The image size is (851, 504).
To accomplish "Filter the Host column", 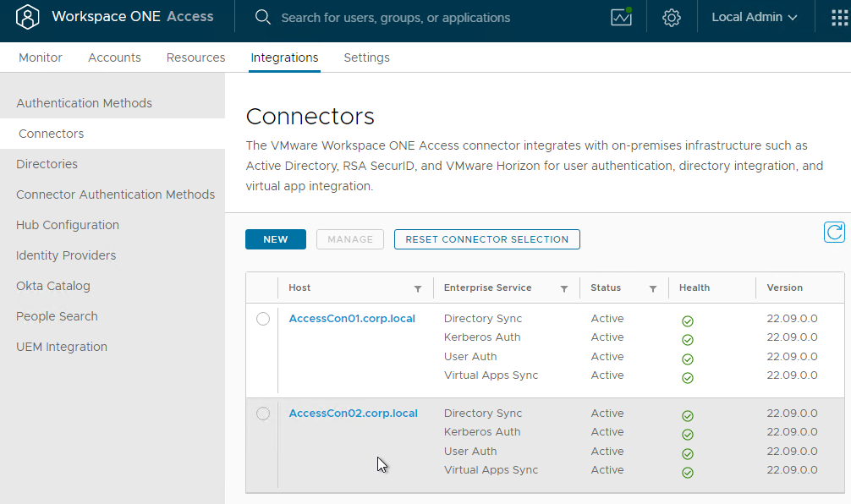I will tap(418, 288).
